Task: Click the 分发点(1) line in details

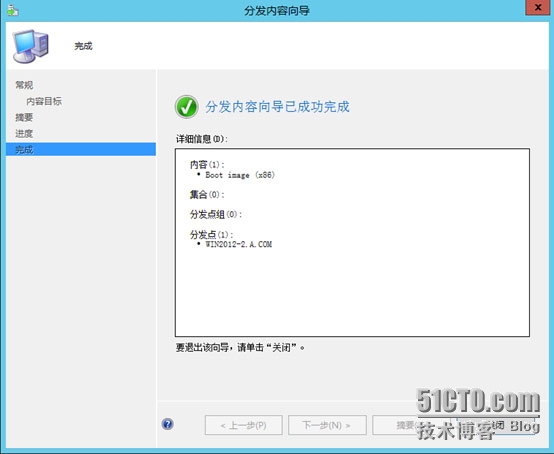Action: click(211, 235)
